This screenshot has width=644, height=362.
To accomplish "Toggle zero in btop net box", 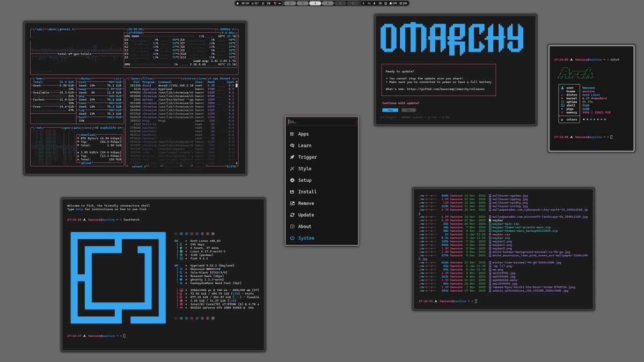I will coord(88,128).
